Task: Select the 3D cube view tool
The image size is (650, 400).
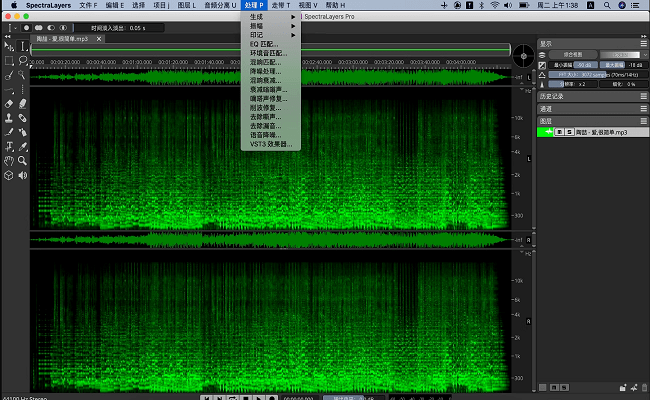Action: [8, 174]
